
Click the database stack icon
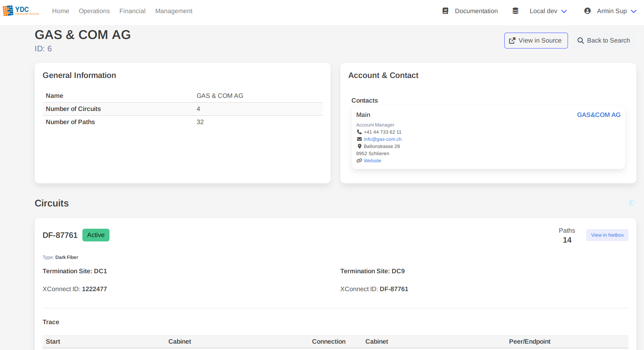[515, 11]
